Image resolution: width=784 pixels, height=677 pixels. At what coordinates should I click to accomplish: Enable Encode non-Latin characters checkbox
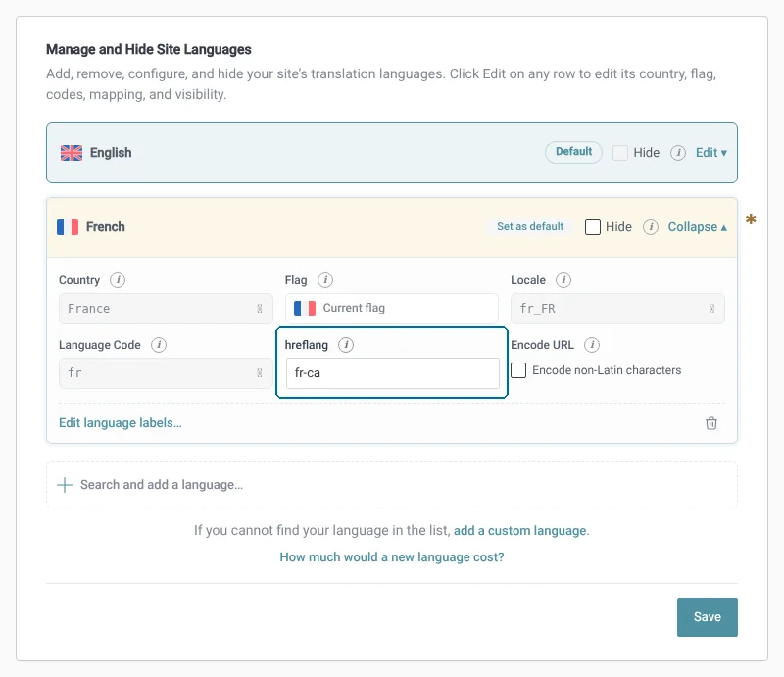pos(518,370)
